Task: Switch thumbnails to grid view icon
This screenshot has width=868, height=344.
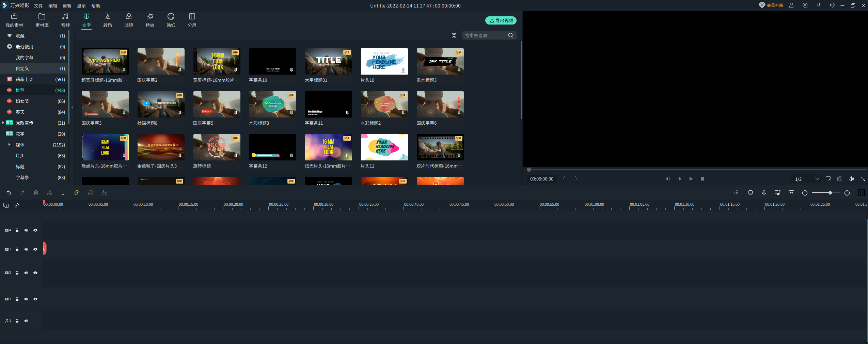Action: [x=454, y=35]
